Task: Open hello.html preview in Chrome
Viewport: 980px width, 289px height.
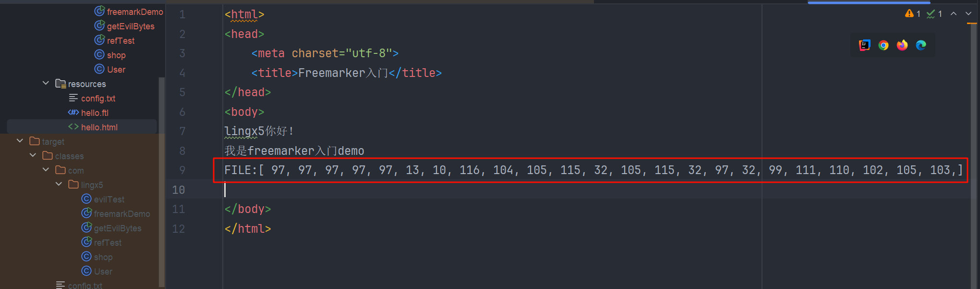Action: (x=883, y=45)
